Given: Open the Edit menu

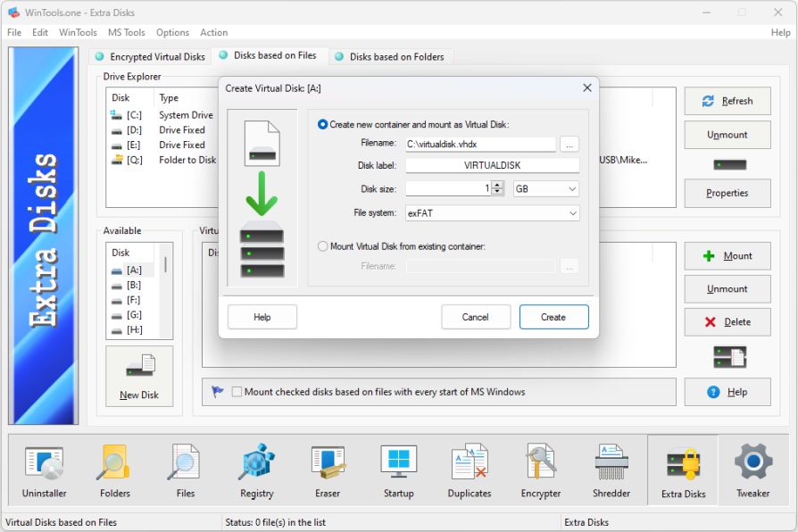Looking at the screenshot, I should [x=39, y=33].
